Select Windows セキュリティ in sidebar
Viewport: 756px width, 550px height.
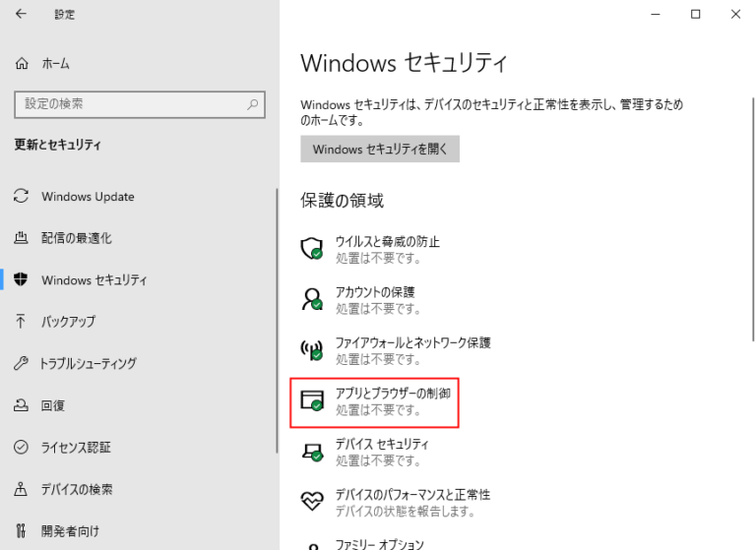(94, 280)
